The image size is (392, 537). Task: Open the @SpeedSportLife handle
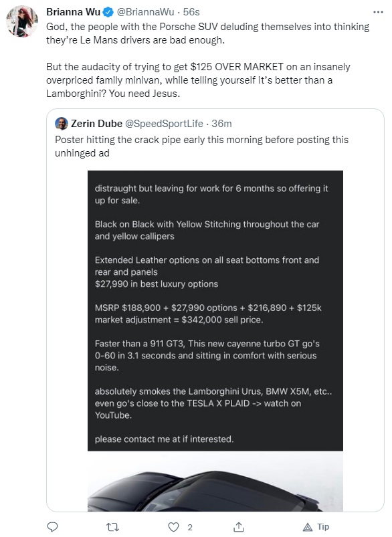(164, 124)
